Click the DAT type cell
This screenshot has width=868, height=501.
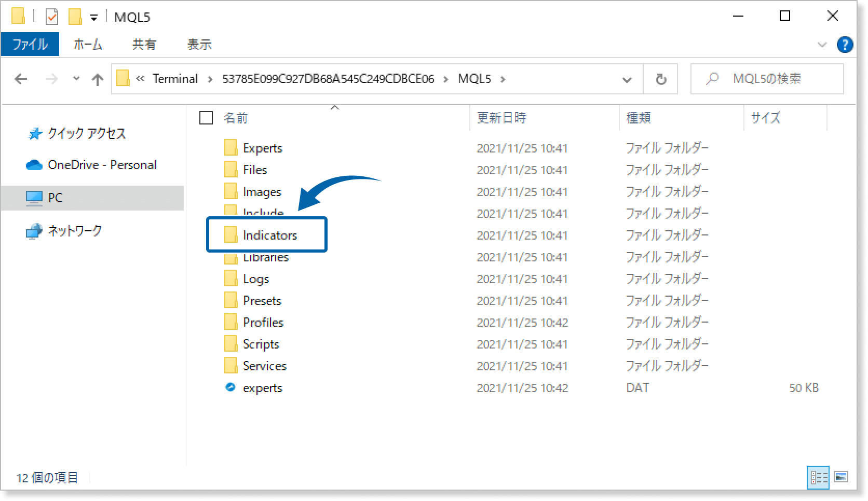click(x=638, y=388)
